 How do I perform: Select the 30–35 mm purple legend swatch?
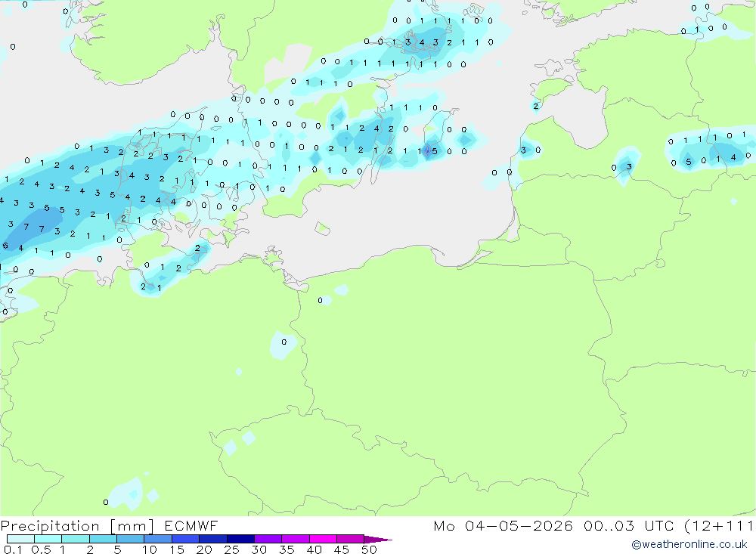point(268,539)
